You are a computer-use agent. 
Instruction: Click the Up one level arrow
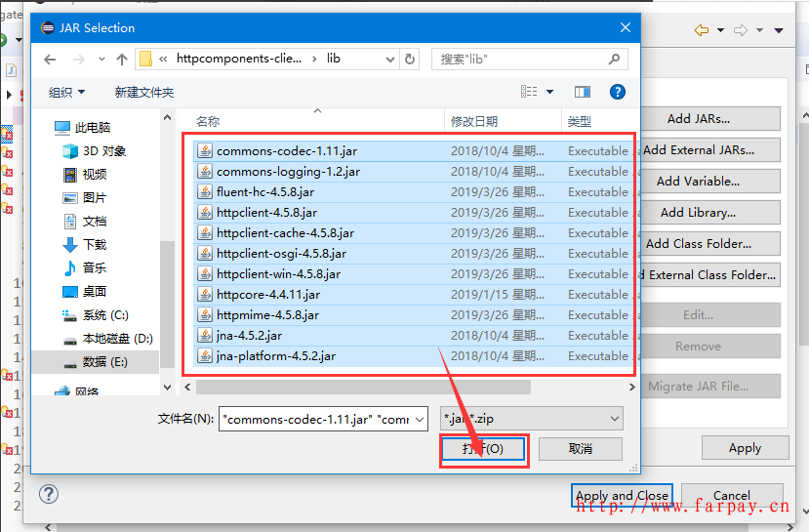pos(122,60)
